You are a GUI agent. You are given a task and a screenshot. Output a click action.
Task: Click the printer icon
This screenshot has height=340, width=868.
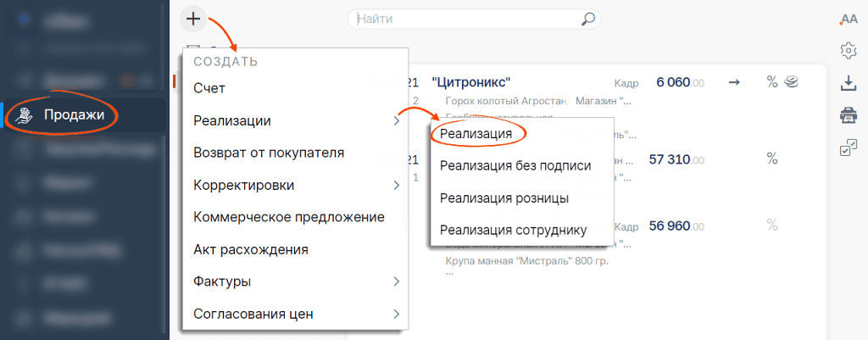pos(848,115)
